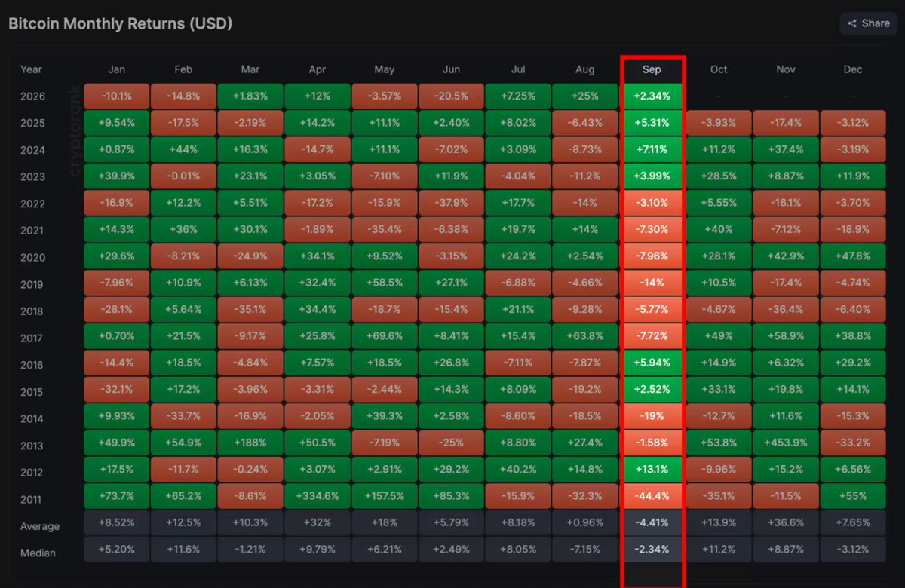Click the 2023 January cell showing +39.9%

tap(116, 176)
